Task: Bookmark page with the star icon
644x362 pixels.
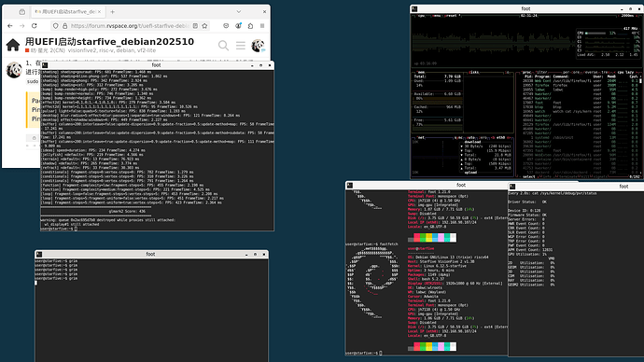Action: point(204,26)
